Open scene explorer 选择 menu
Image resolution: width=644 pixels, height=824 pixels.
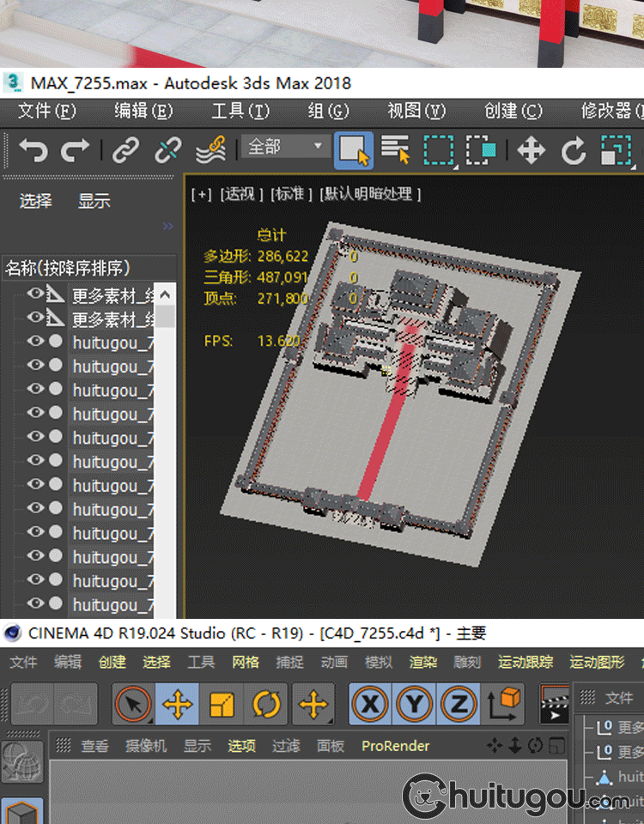(x=36, y=201)
